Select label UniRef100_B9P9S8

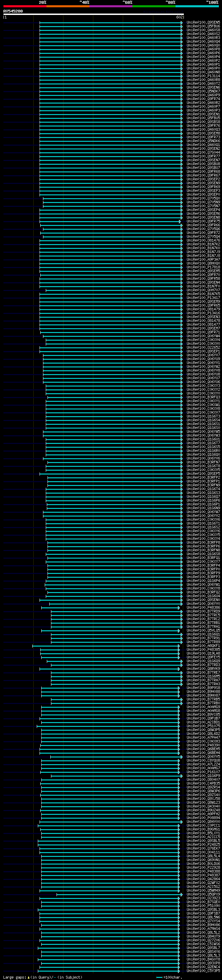click(x=203, y=687)
